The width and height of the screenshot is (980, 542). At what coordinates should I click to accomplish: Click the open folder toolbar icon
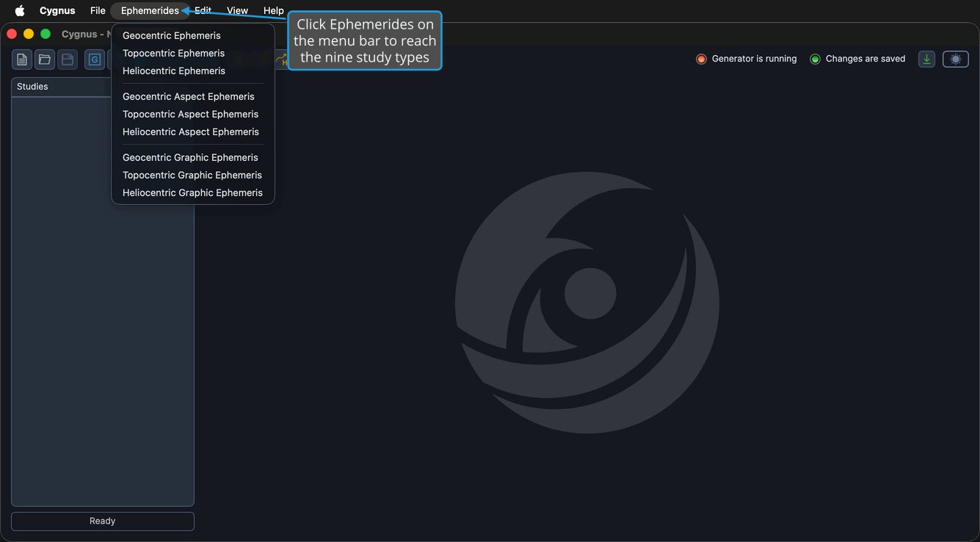(x=45, y=59)
